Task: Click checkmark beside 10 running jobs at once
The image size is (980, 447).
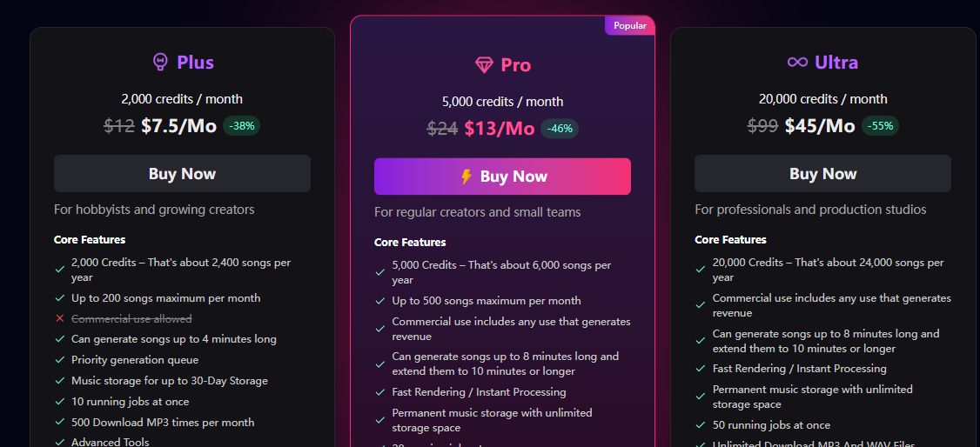Action: pos(60,402)
